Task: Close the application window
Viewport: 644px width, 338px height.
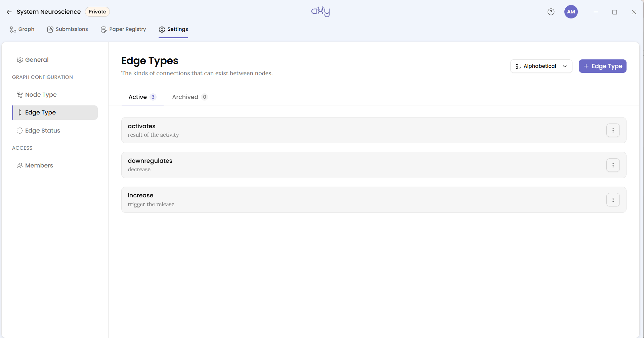Action: pos(634,12)
